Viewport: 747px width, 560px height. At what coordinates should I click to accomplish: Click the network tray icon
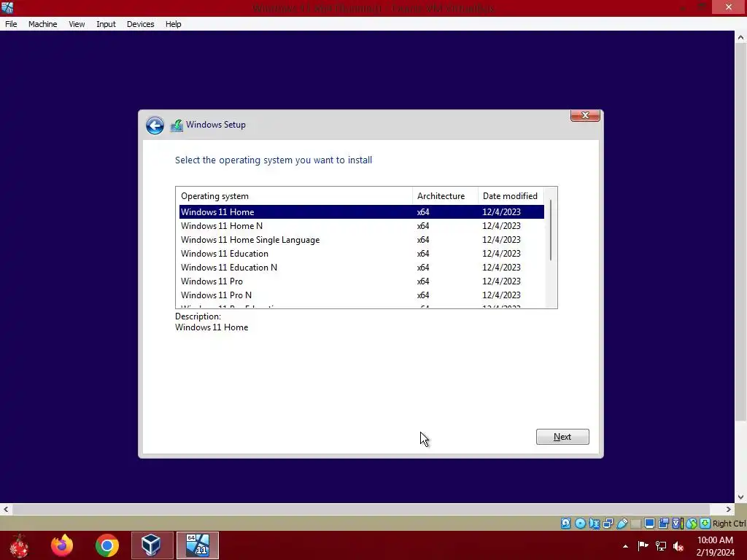pos(660,545)
